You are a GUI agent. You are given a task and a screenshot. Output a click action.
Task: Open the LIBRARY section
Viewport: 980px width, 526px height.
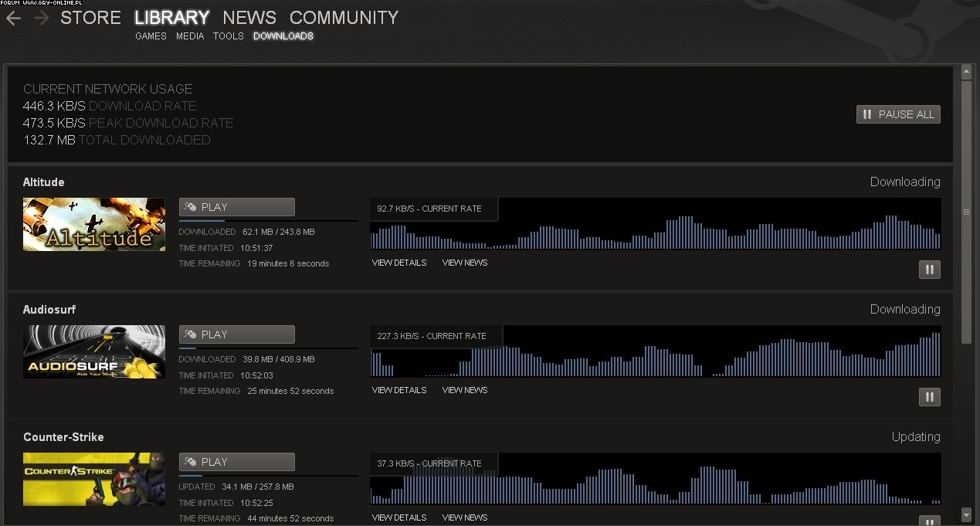[171, 17]
